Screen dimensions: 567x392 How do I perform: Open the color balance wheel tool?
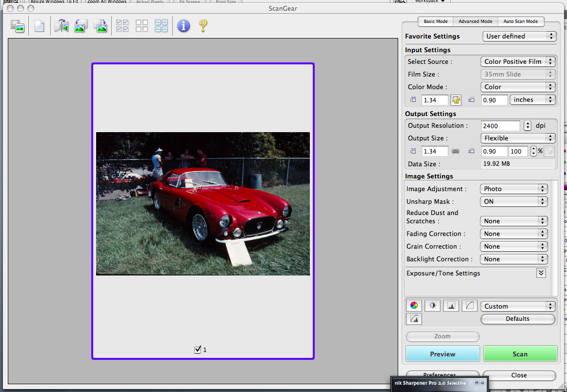pos(414,306)
